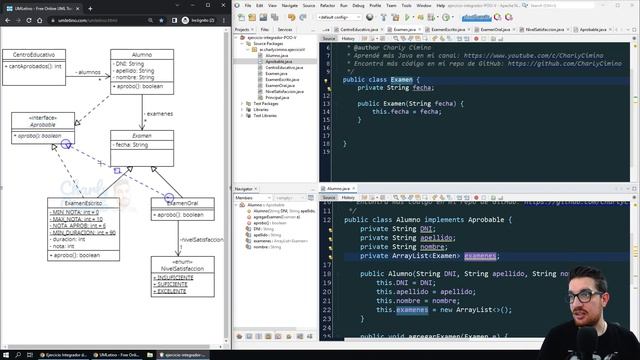This screenshot has width=640, height=360.
Task: Open the File menu in NetBeans
Action: (x=248, y=6)
